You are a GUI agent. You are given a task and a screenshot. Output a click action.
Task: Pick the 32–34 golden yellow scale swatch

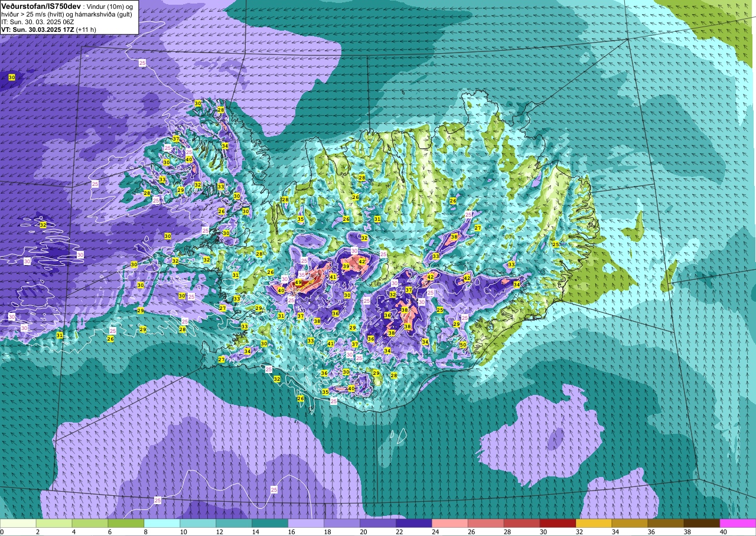coord(594,523)
